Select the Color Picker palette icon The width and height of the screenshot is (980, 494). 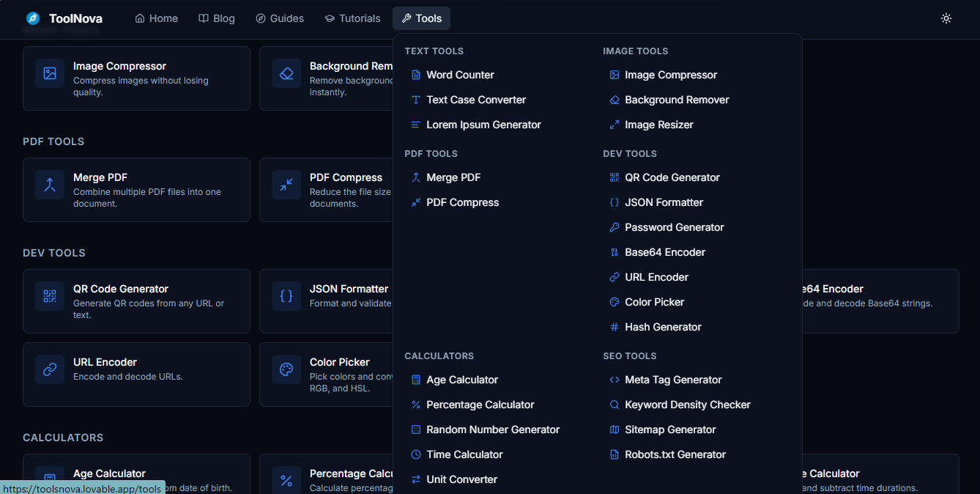[x=613, y=302]
